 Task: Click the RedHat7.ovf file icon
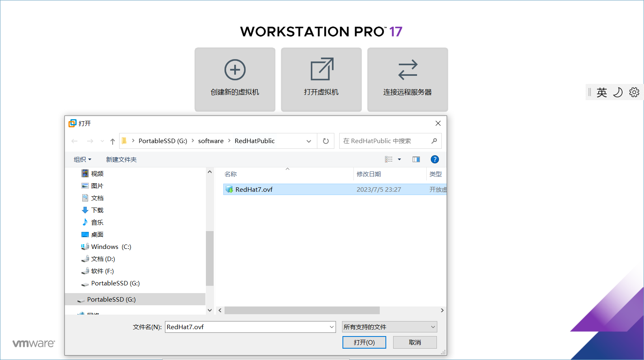(229, 189)
